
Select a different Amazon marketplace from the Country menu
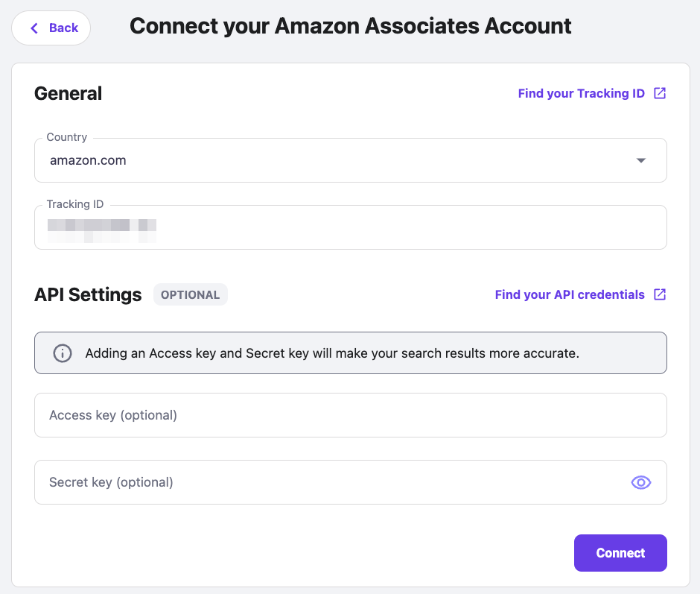pyautogui.click(x=350, y=159)
